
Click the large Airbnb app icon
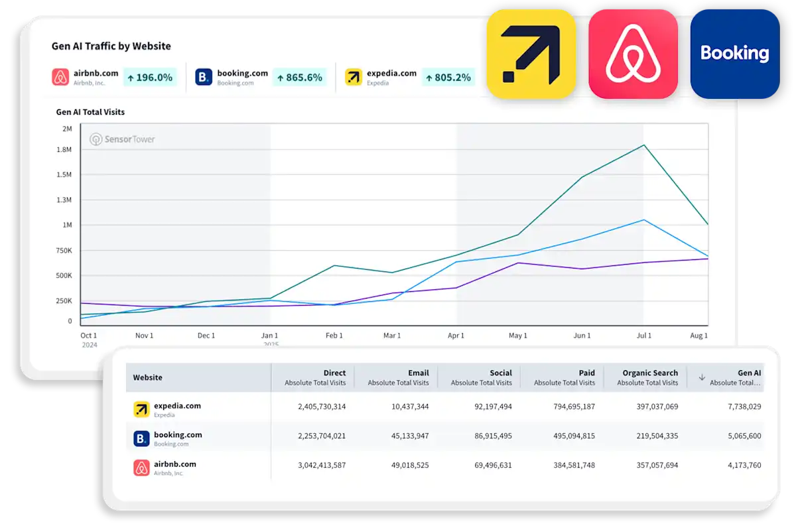(x=633, y=54)
